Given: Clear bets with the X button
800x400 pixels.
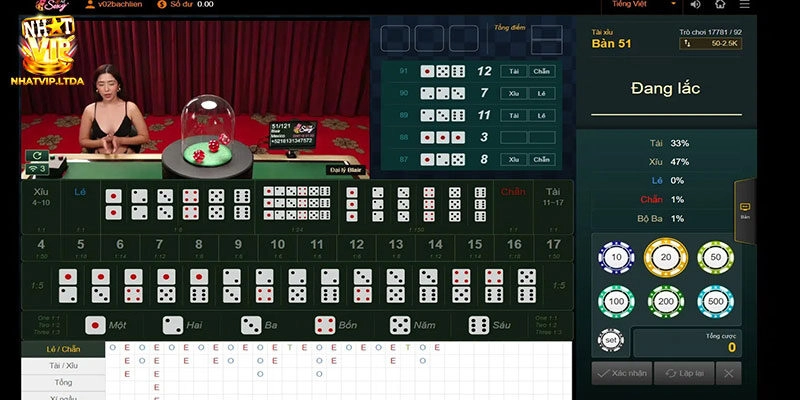Looking at the screenshot, I should (x=729, y=373).
